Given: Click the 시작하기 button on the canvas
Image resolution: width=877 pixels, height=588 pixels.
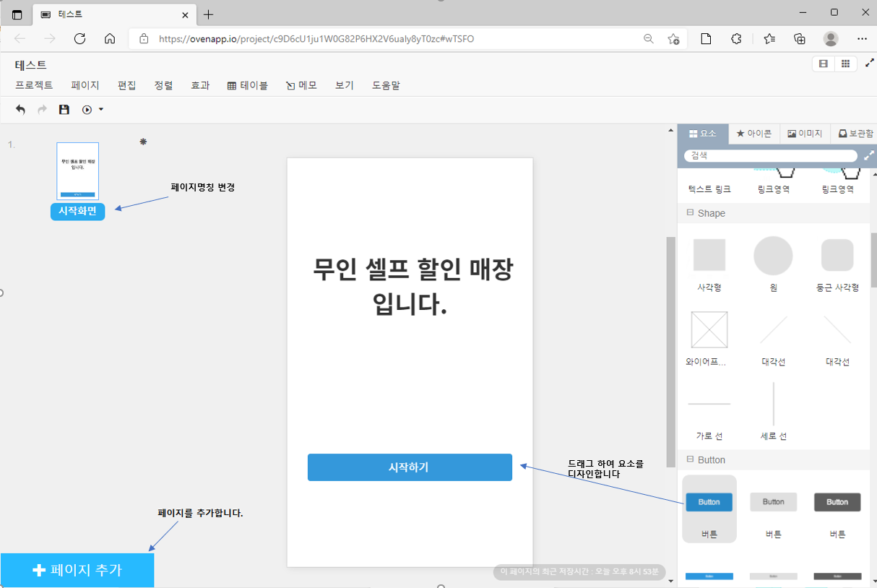Looking at the screenshot, I should pos(410,467).
